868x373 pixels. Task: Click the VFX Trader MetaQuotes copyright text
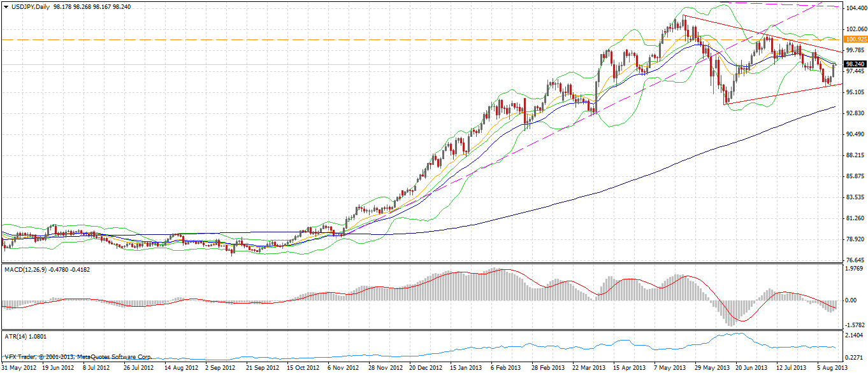coord(78,357)
